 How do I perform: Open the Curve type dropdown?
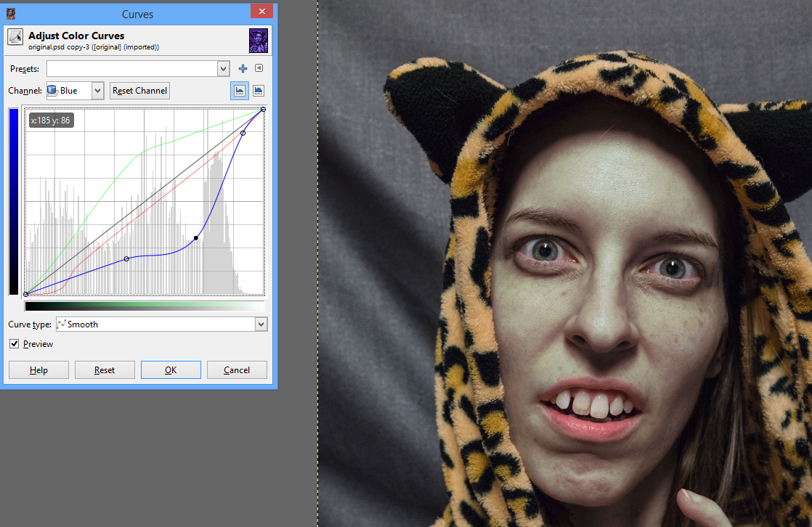tap(261, 324)
